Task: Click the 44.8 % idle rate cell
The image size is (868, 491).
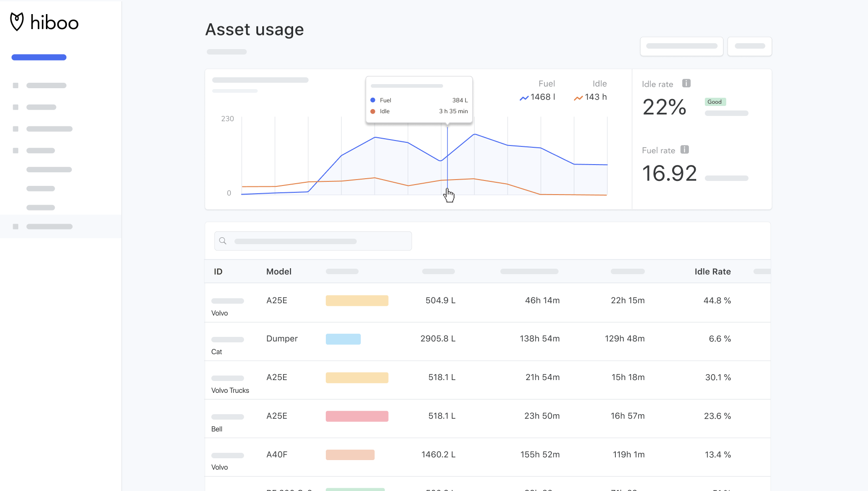Action: click(x=717, y=301)
